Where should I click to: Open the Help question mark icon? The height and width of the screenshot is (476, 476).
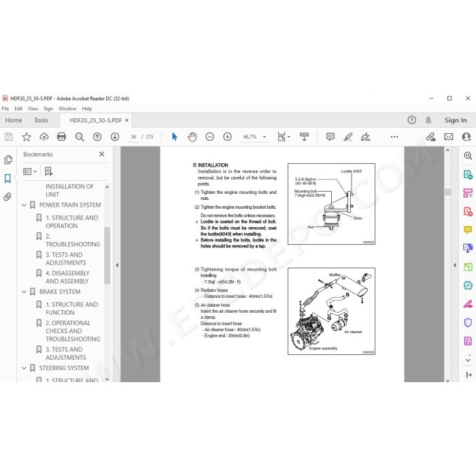click(x=411, y=120)
